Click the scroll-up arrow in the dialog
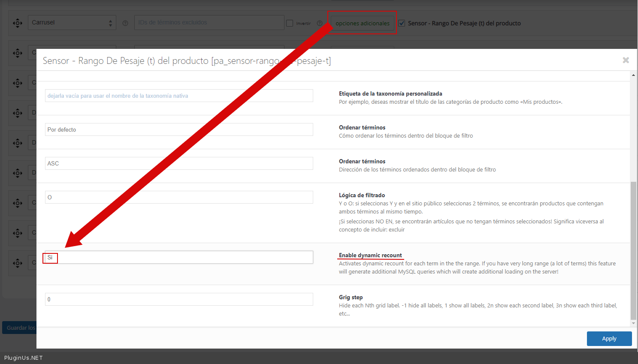This screenshot has width=638, height=364. coord(633,75)
